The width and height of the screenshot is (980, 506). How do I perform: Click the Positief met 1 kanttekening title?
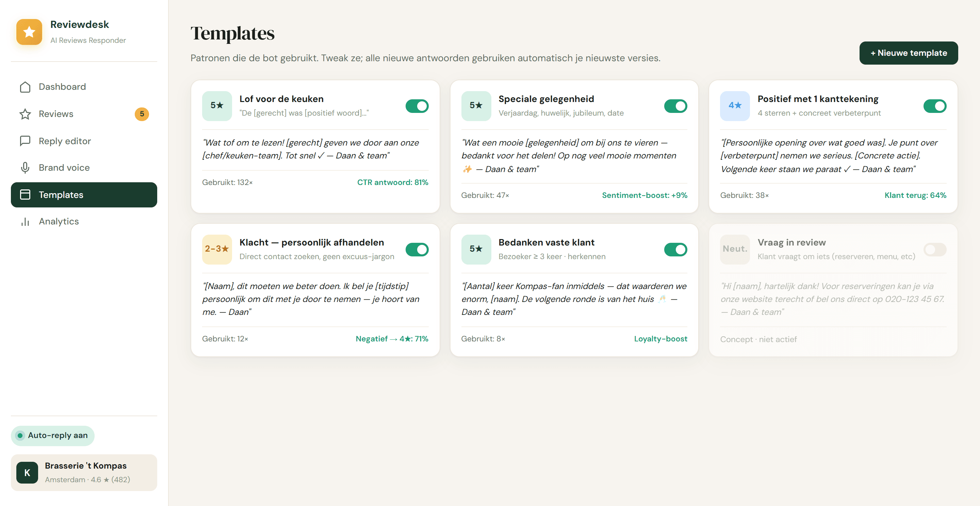click(x=818, y=99)
